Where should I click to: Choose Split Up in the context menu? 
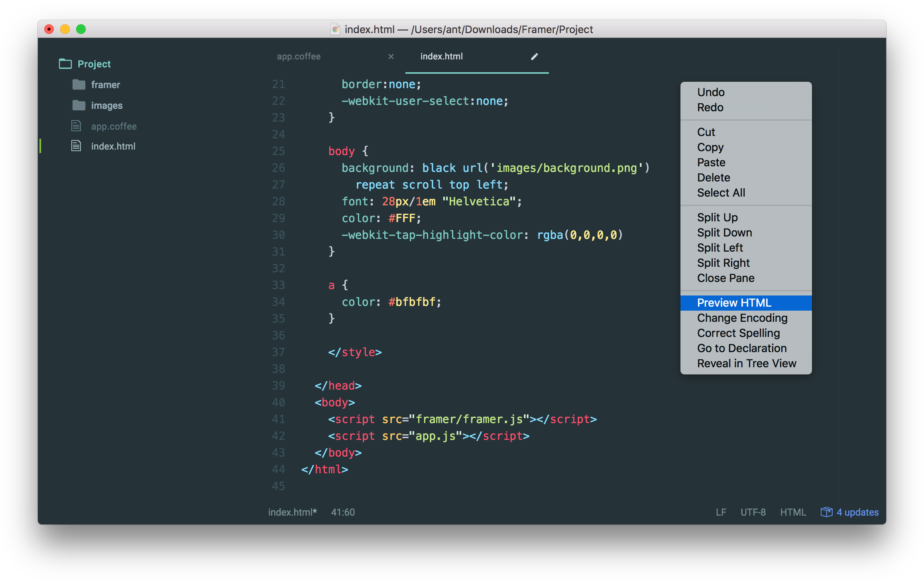coord(746,217)
